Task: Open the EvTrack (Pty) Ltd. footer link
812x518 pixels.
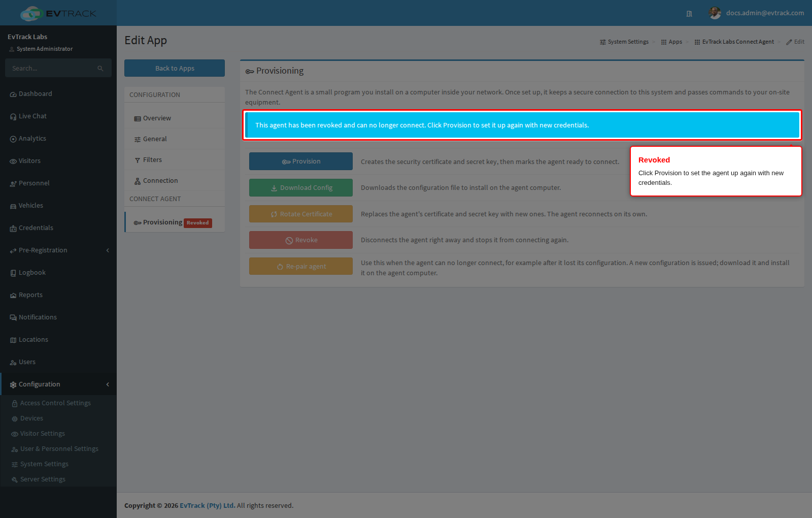Action: 207,506
